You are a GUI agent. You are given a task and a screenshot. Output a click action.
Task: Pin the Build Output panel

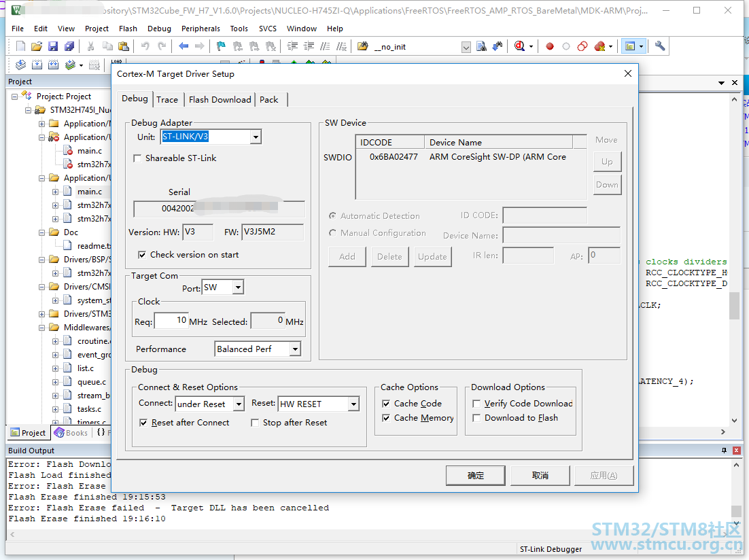tap(724, 450)
